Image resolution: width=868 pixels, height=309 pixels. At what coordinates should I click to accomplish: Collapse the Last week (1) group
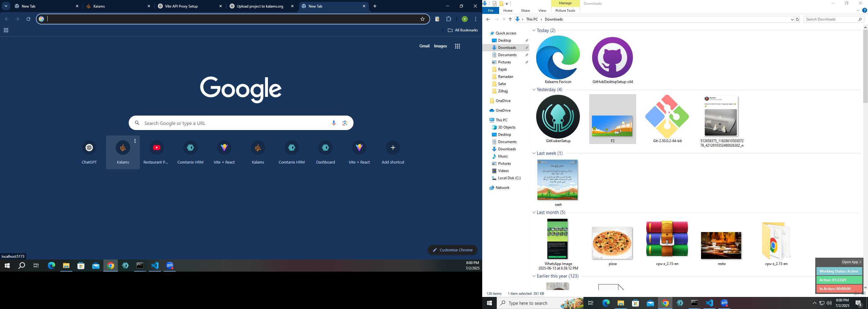coord(534,153)
